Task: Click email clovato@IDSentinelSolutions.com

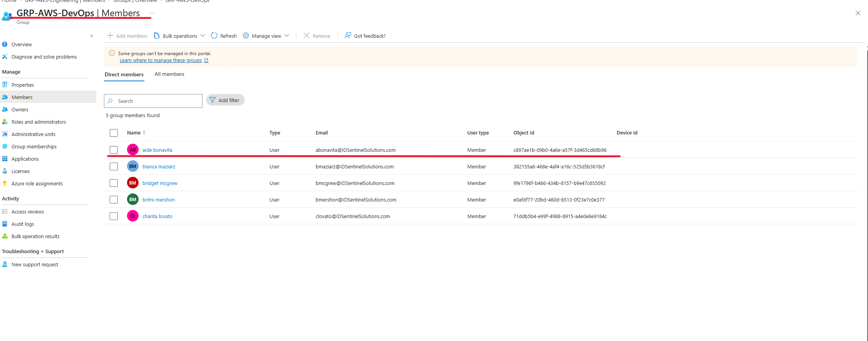Action: coord(353,216)
